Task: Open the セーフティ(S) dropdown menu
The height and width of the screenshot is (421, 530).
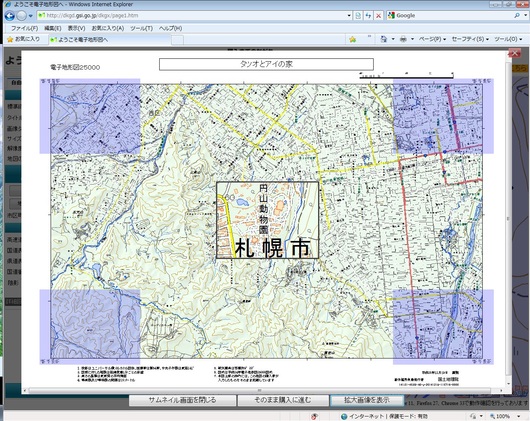Action: [470, 39]
